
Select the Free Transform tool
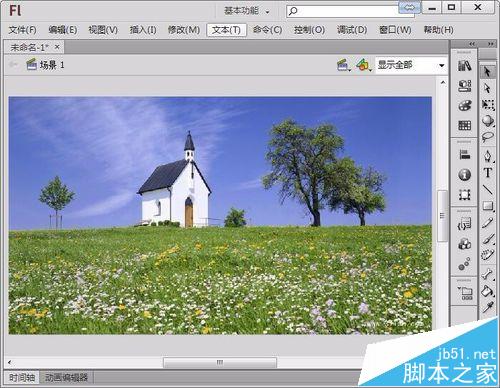[488, 105]
